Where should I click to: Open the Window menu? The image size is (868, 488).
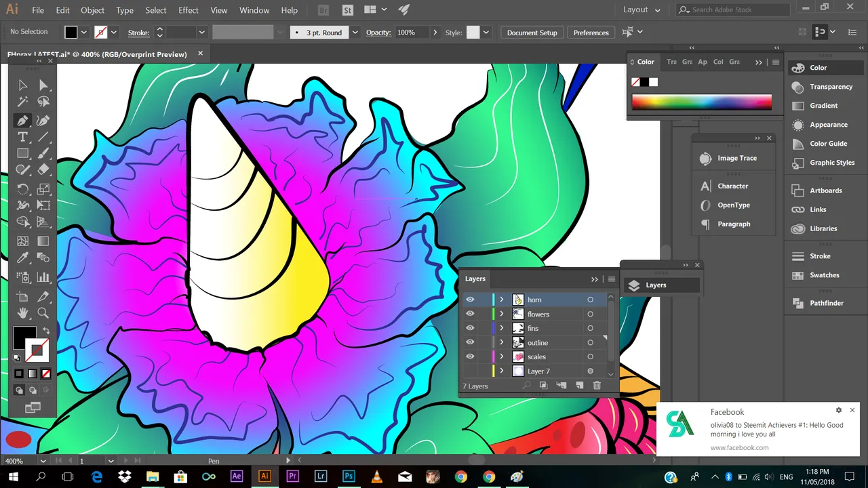(x=254, y=10)
